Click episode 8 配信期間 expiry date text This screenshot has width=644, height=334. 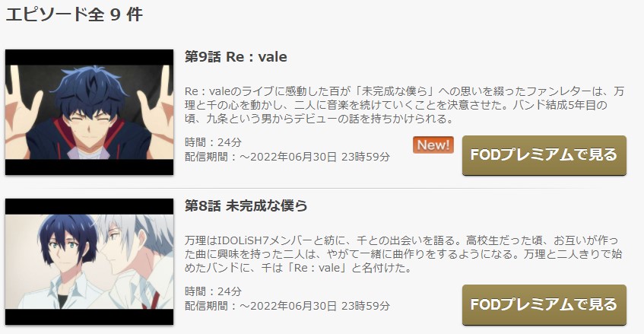coord(287,306)
